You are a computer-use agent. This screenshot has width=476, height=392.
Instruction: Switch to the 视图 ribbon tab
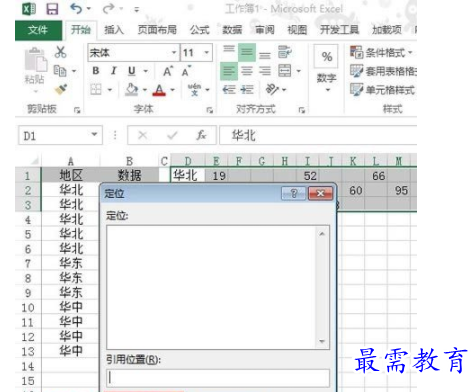(x=297, y=30)
